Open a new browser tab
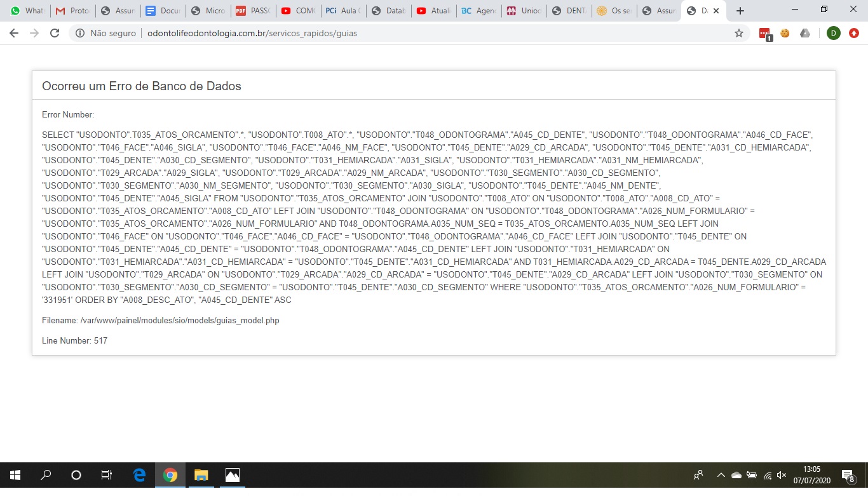 [x=740, y=11]
